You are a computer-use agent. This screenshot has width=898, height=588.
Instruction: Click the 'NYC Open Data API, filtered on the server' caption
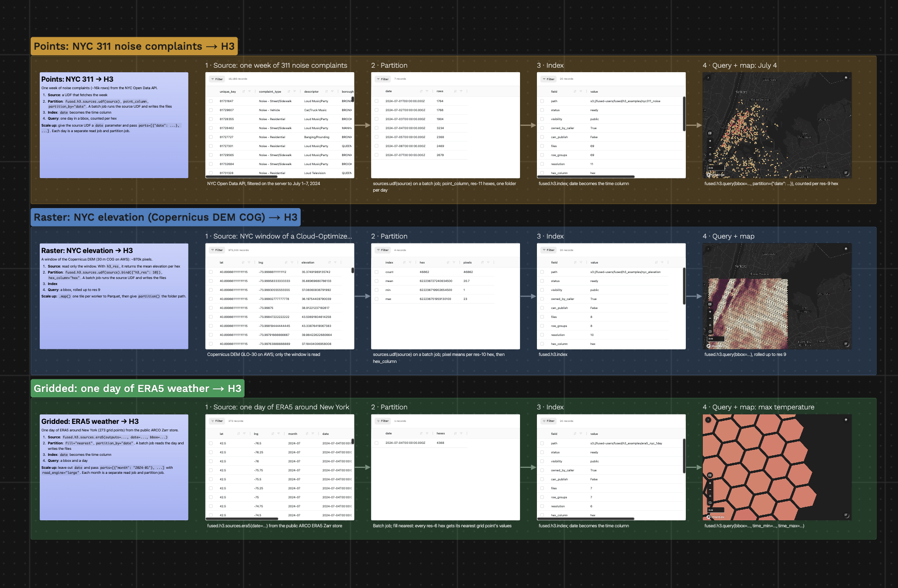263,184
